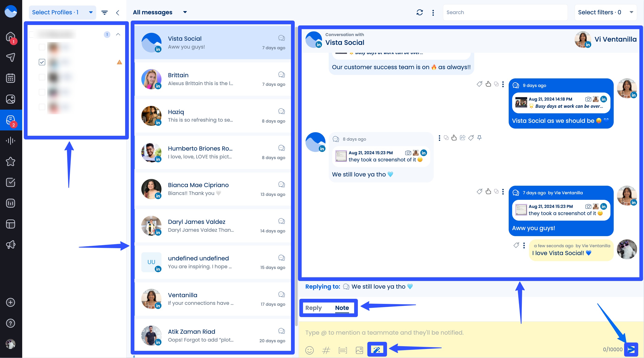
Task: Expand the Select filters dropdown
Action: point(606,12)
